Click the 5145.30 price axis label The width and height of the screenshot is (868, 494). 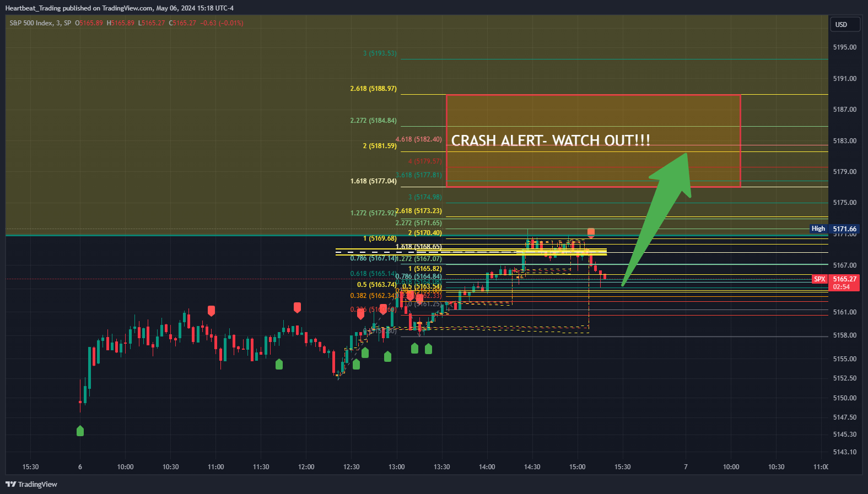click(x=845, y=435)
